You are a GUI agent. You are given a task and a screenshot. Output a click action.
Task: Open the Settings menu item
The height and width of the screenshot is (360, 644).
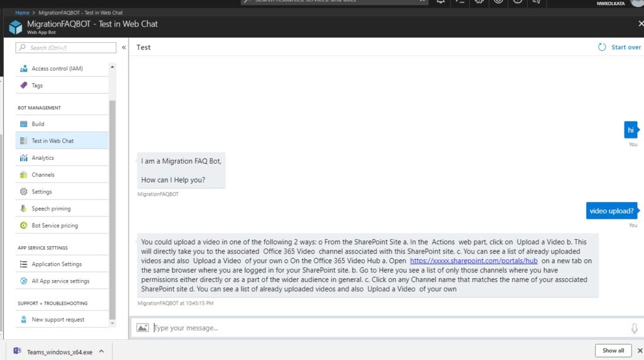pyautogui.click(x=62, y=191)
